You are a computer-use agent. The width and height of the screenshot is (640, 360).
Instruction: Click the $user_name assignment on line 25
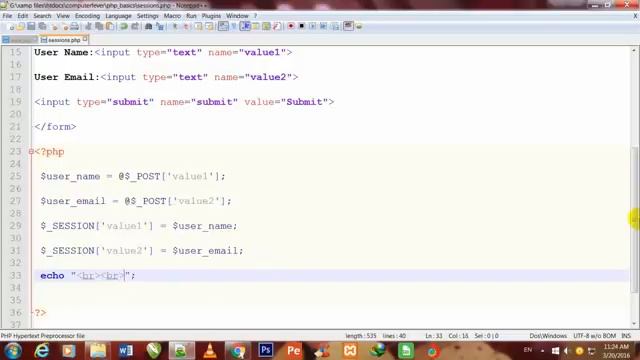(x=133, y=176)
